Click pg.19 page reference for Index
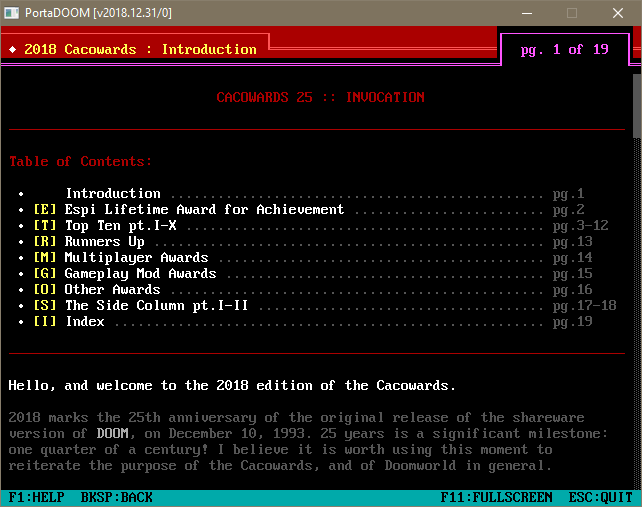The image size is (642, 507). click(572, 321)
